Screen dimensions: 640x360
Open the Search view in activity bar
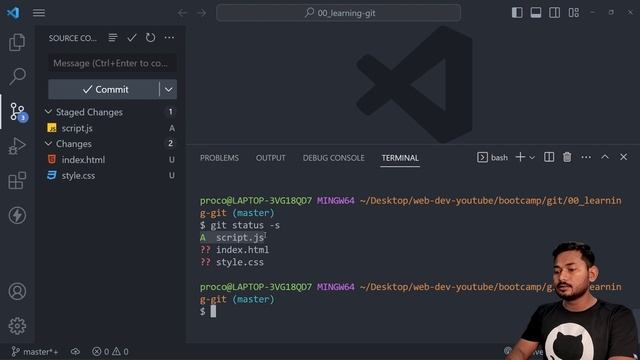[x=17, y=76]
